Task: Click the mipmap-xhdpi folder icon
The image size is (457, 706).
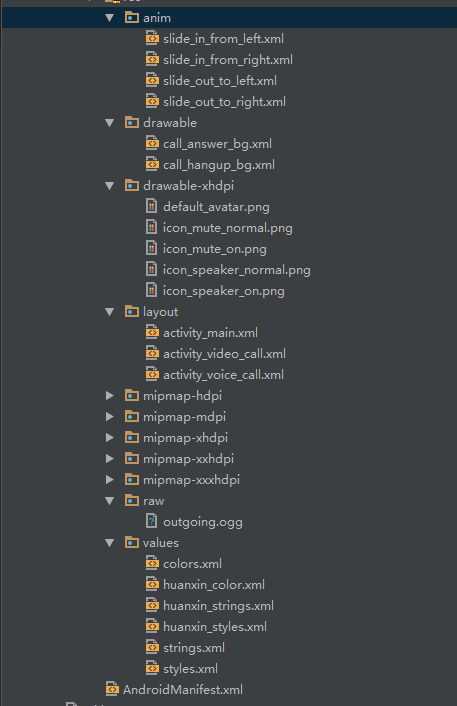Action: click(x=131, y=437)
